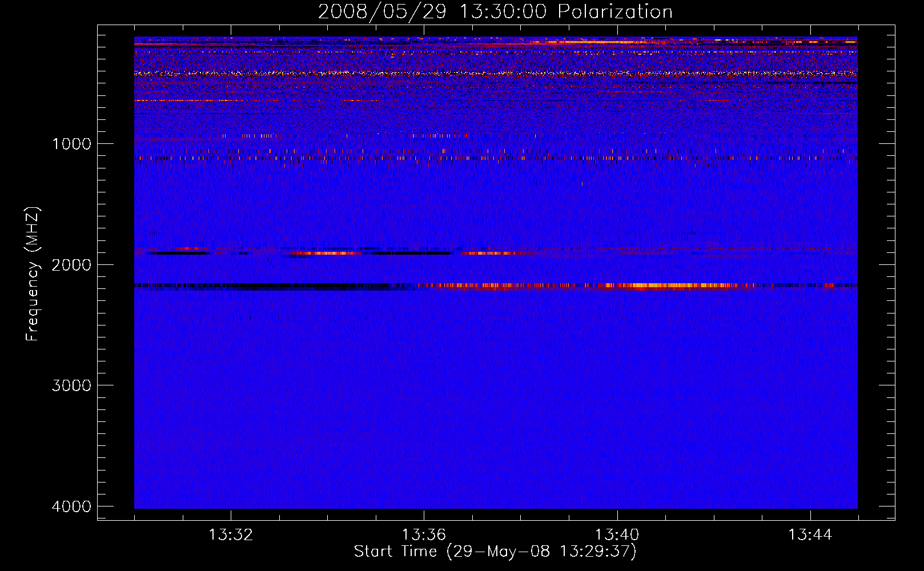Click the 13:44 time tick label

point(810,535)
